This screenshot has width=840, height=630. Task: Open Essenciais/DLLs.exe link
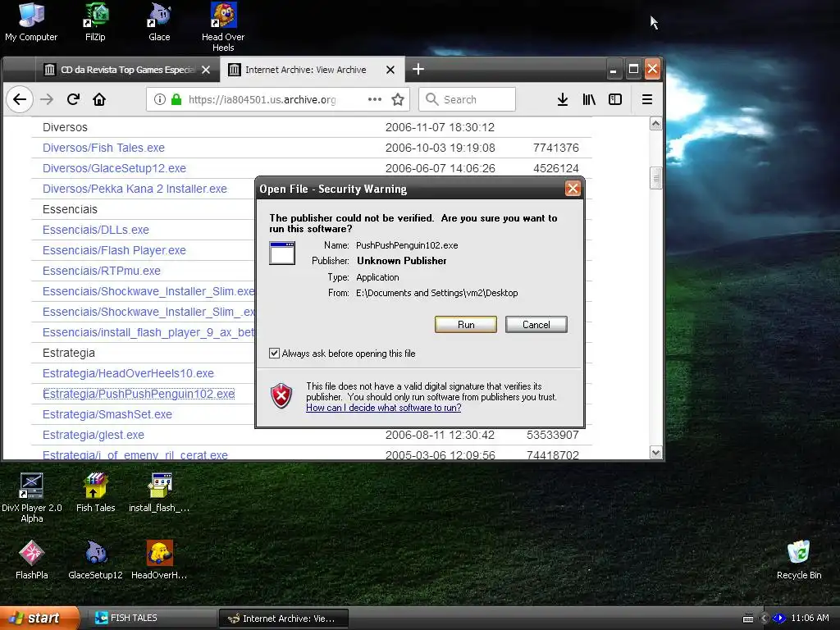(95, 230)
